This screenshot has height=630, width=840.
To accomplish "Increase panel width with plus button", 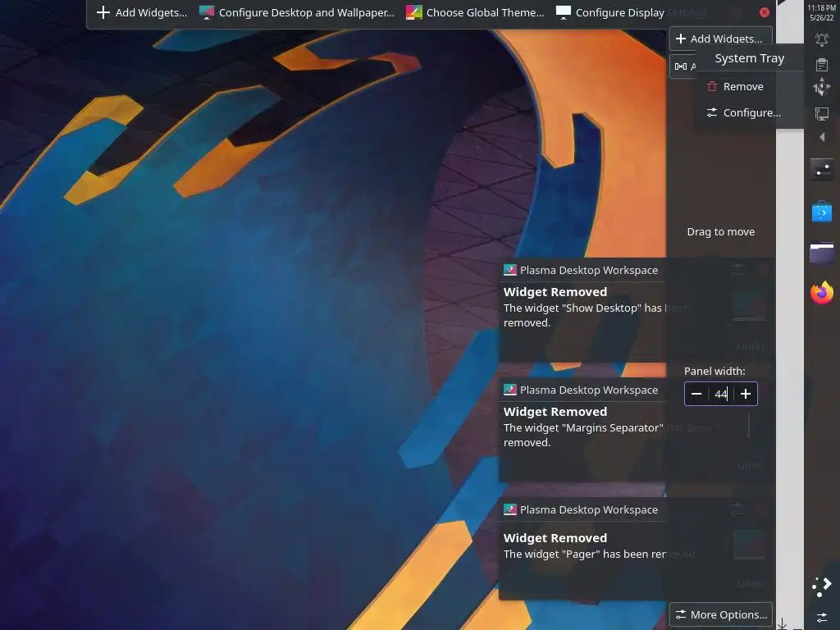I will 745,394.
